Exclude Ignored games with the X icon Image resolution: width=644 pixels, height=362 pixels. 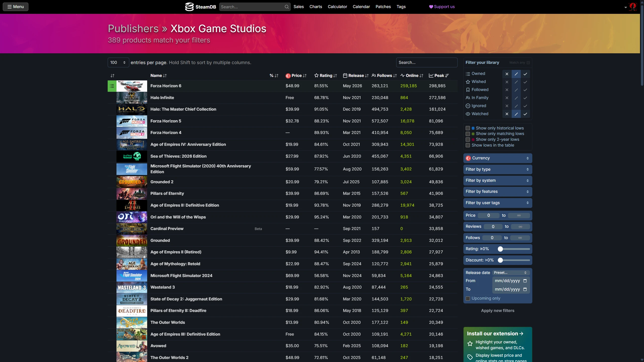(x=507, y=106)
